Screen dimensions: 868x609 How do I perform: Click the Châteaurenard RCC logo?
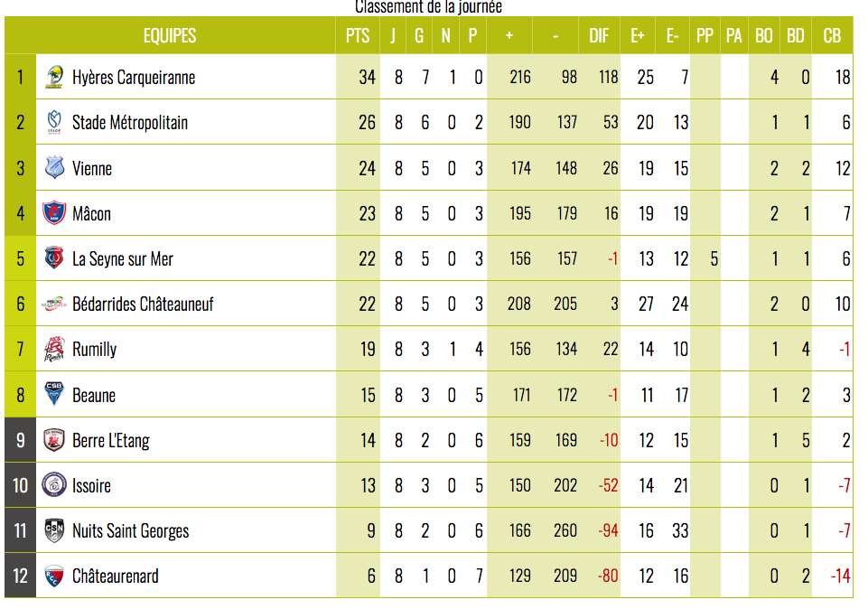tap(54, 576)
